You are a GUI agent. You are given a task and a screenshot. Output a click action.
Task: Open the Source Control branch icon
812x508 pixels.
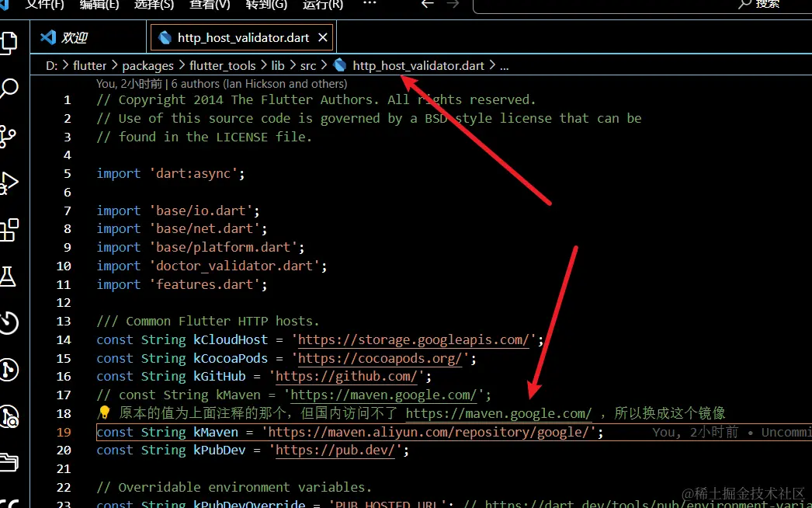8,137
